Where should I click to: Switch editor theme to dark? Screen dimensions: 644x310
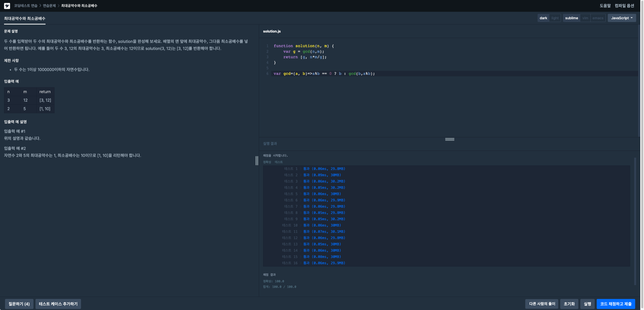click(x=543, y=18)
